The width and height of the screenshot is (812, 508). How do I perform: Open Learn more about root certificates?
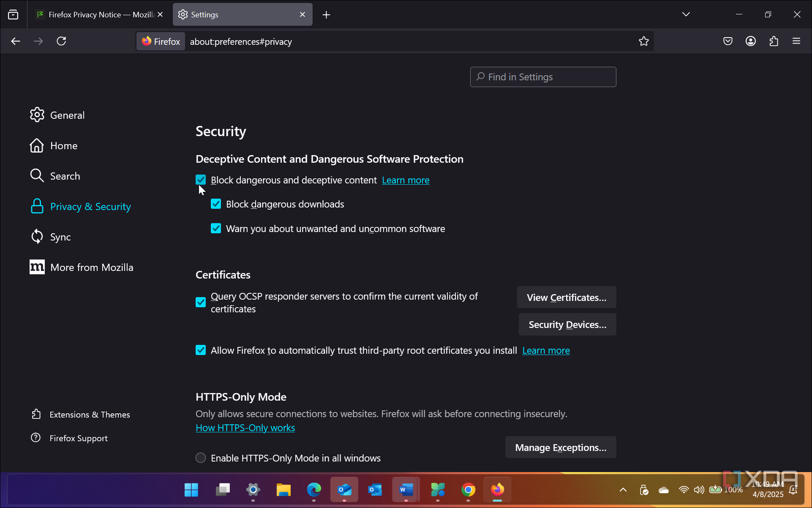coord(546,350)
